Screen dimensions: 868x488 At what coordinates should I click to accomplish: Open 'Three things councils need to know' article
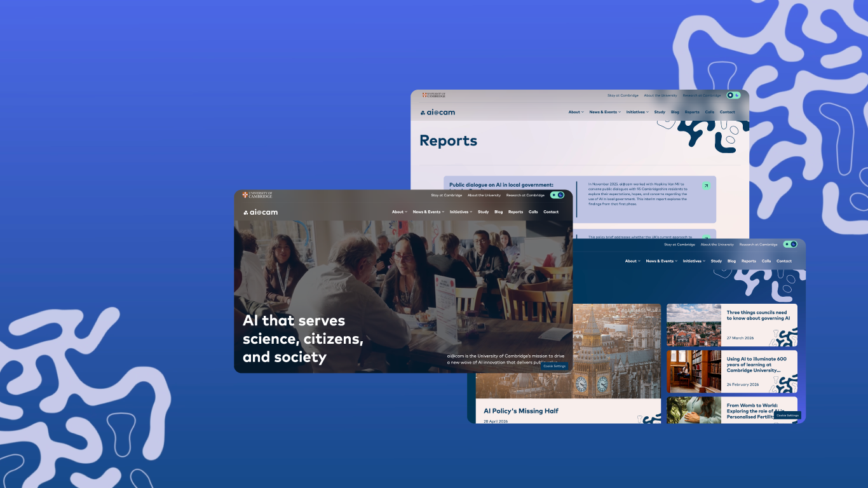(x=757, y=315)
